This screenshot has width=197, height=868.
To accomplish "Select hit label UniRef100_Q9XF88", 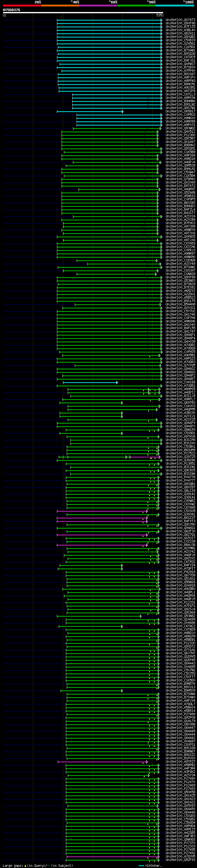I will point(180,23).
